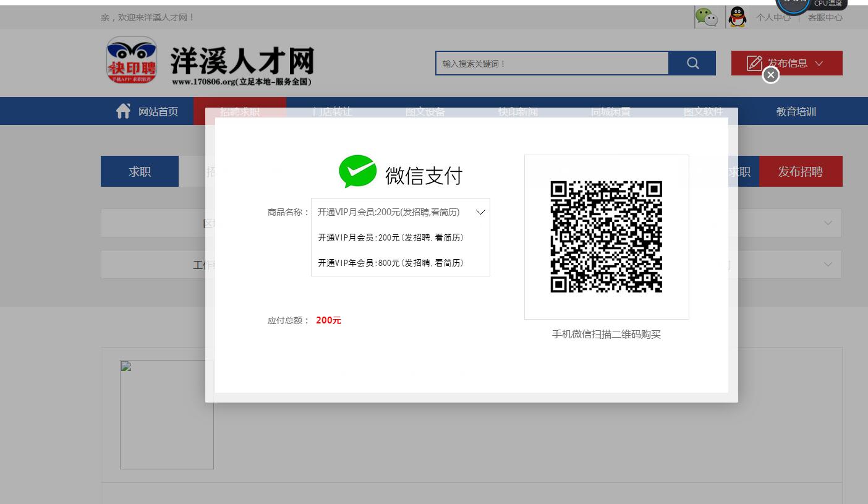Image resolution: width=868 pixels, height=504 pixels.
Task: Click the QQ penguin icon
Action: click(737, 17)
